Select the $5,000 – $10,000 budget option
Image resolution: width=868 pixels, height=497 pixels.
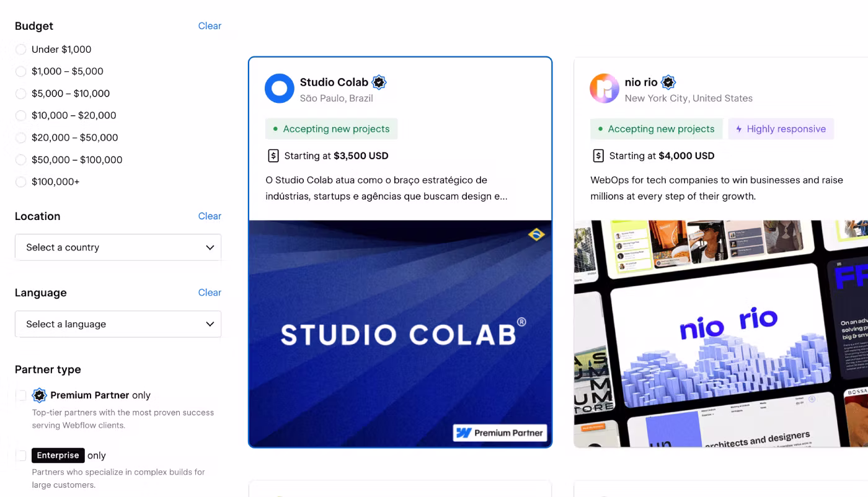[x=21, y=94]
